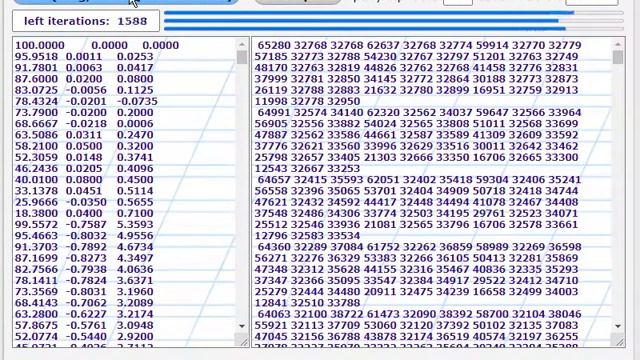Select value 12841 in right panel
The width and height of the screenshot is (640, 360).
[271, 303]
